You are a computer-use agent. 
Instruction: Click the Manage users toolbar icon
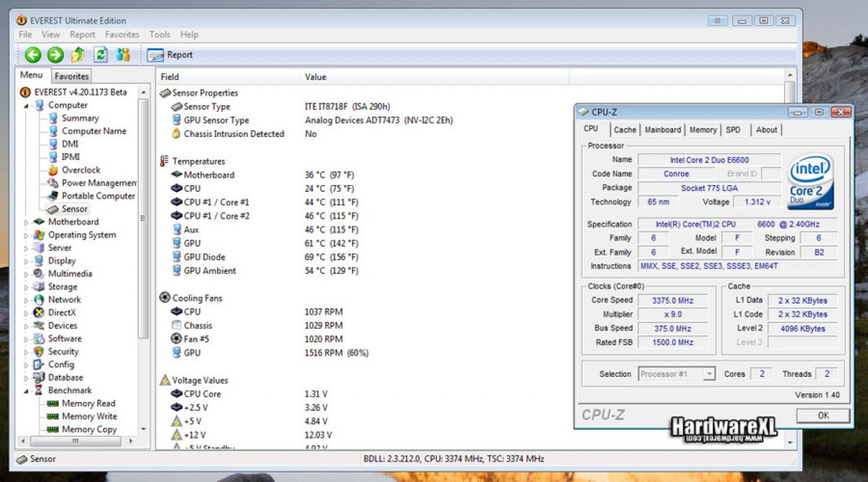[123, 55]
